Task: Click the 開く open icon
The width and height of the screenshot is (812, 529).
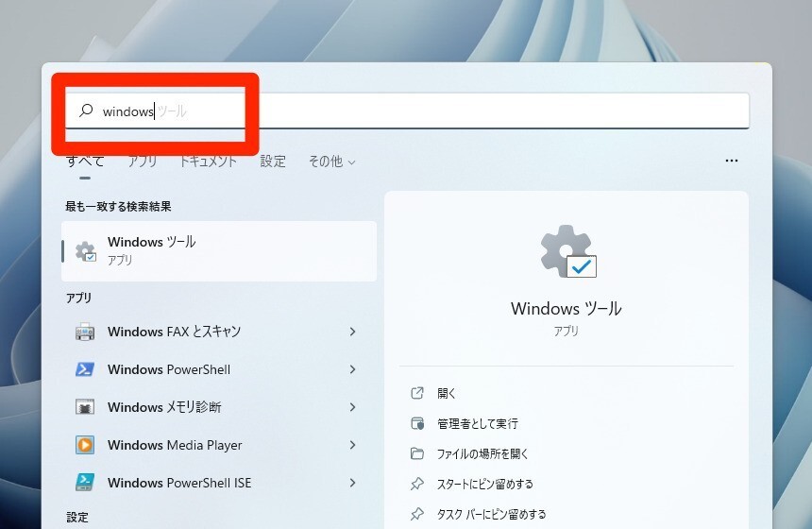Action: (x=417, y=393)
